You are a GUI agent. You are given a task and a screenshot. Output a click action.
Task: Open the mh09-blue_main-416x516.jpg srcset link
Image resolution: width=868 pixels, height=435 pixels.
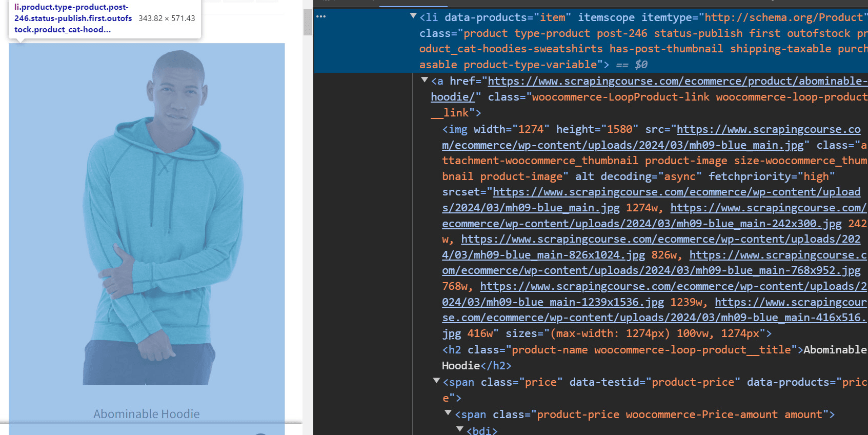654,318
